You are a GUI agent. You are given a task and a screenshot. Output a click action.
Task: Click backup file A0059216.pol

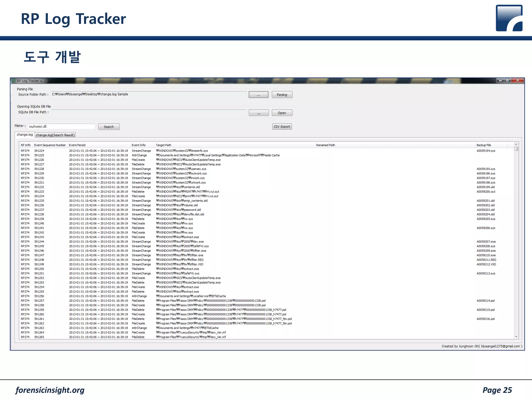tap(486, 319)
